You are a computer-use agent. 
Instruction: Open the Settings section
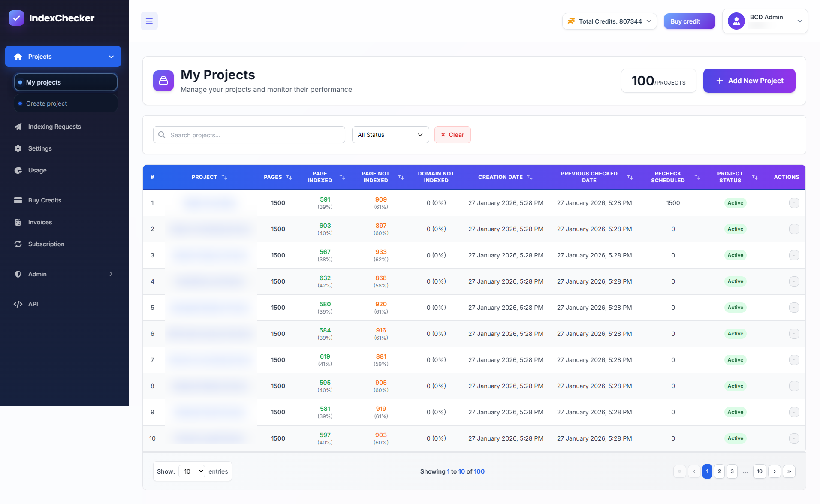[39, 148]
